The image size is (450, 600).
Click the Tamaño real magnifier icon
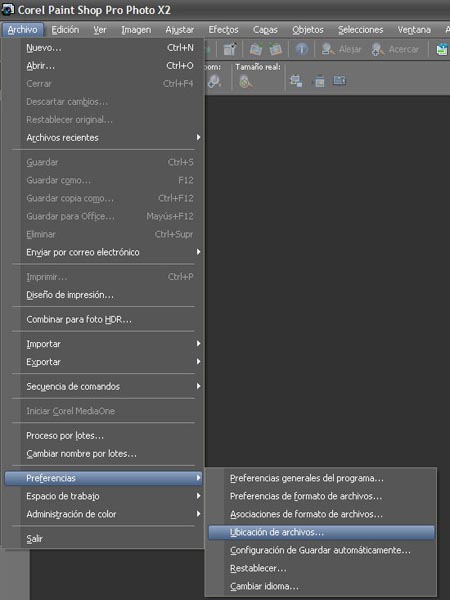pyautogui.click(x=245, y=81)
